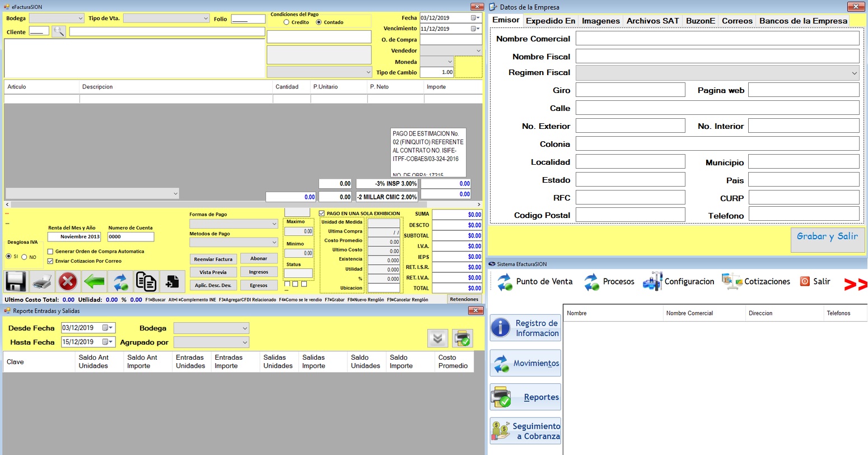Screen dimensions: 868x455
Task: Click the magnifier search icon next to Cliente
Action: 59,32
